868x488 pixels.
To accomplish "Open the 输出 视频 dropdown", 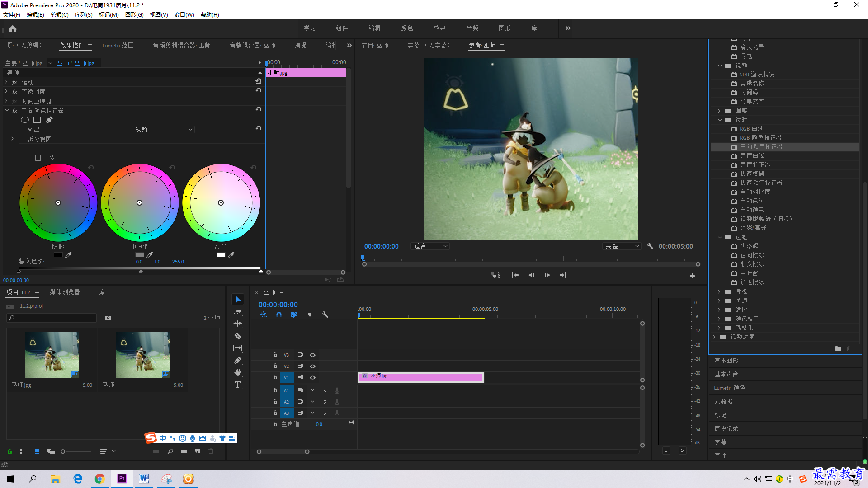I will pyautogui.click(x=164, y=129).
